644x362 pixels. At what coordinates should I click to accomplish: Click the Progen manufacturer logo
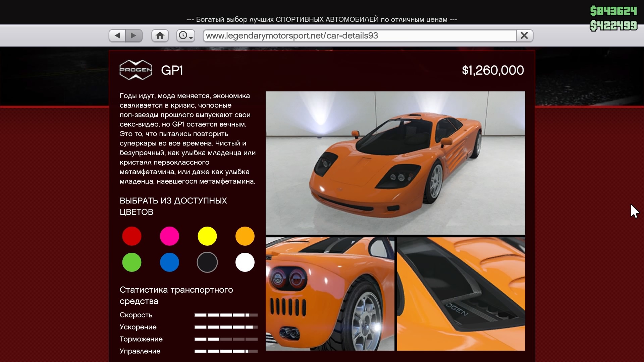pos(136,70)
